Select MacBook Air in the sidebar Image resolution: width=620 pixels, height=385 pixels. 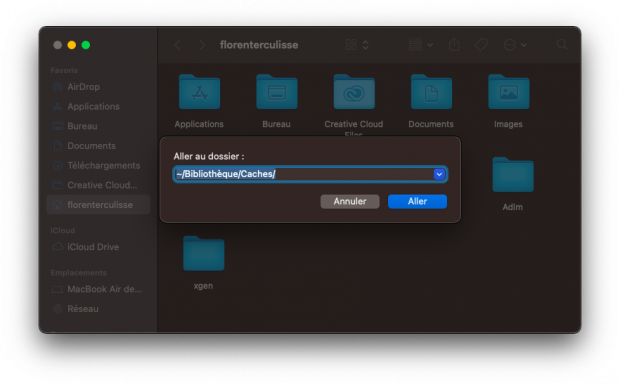tap(98, 289)
